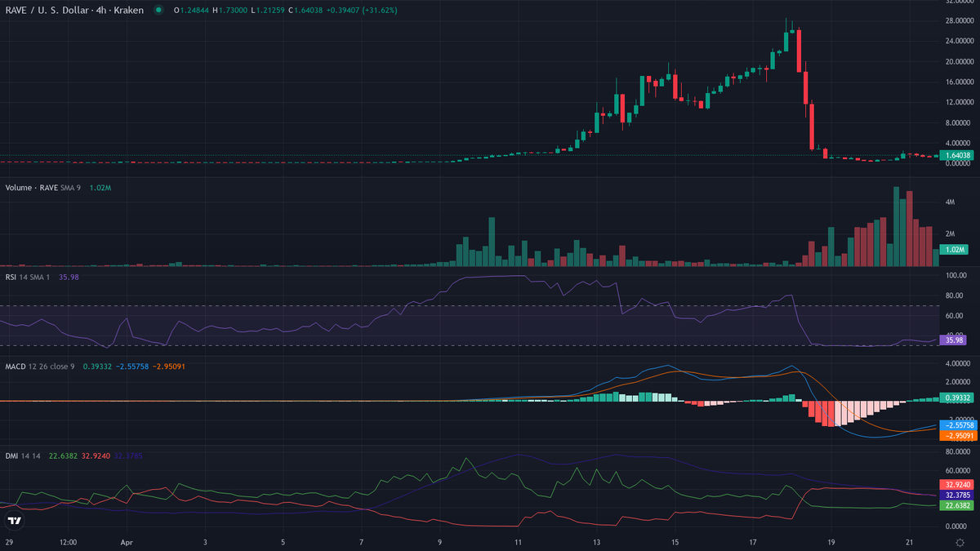
Task: Click the current price label 1.64038
Action: click(x=956, y=155)
